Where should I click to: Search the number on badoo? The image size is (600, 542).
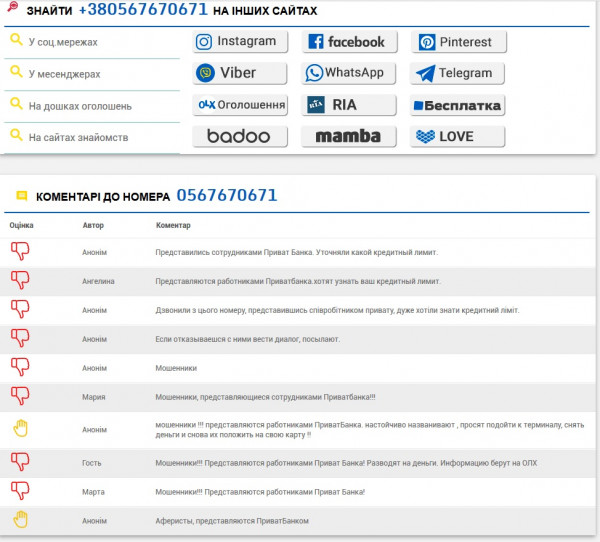point(240,136)
